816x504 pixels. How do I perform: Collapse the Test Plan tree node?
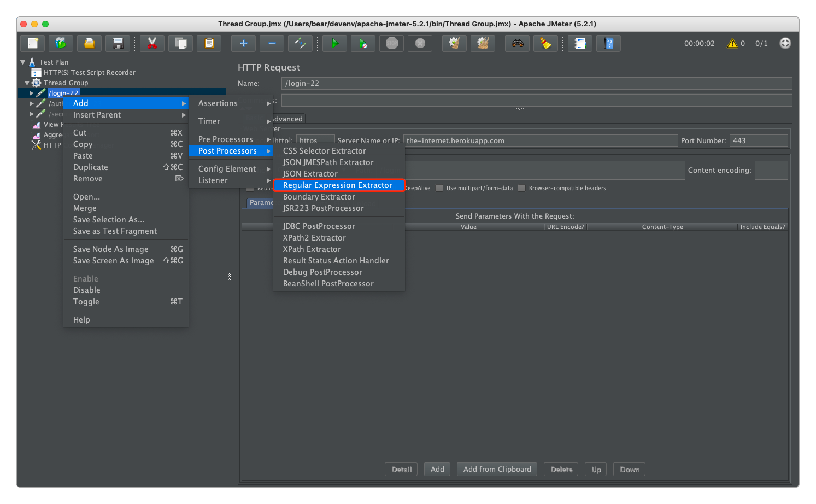tap(23, 62)
